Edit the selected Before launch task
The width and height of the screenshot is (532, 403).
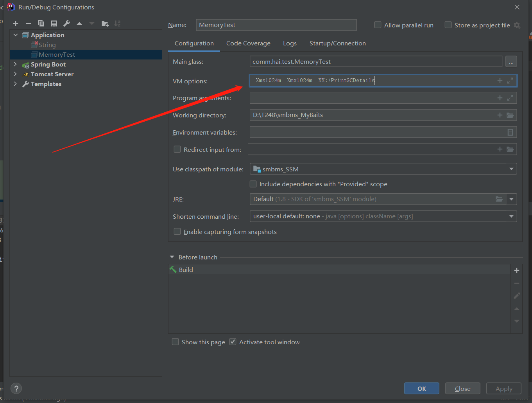click(x=517, y=296)
